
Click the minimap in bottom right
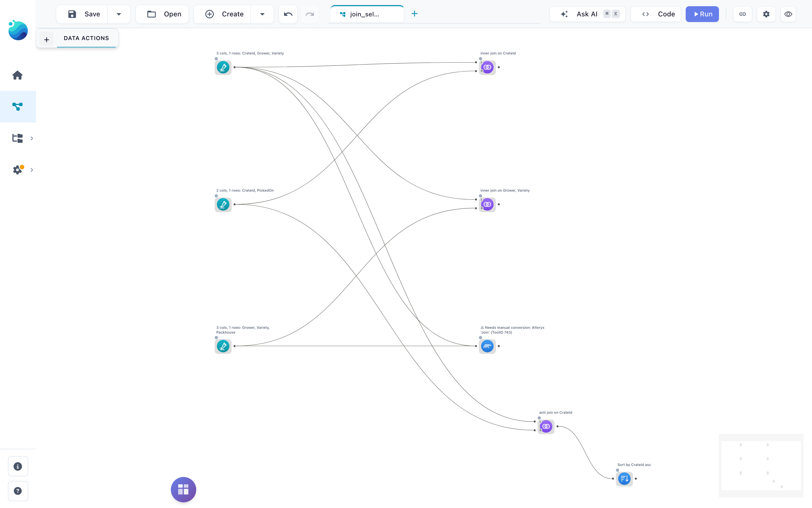pyautogui.click(x=761, y=466)
